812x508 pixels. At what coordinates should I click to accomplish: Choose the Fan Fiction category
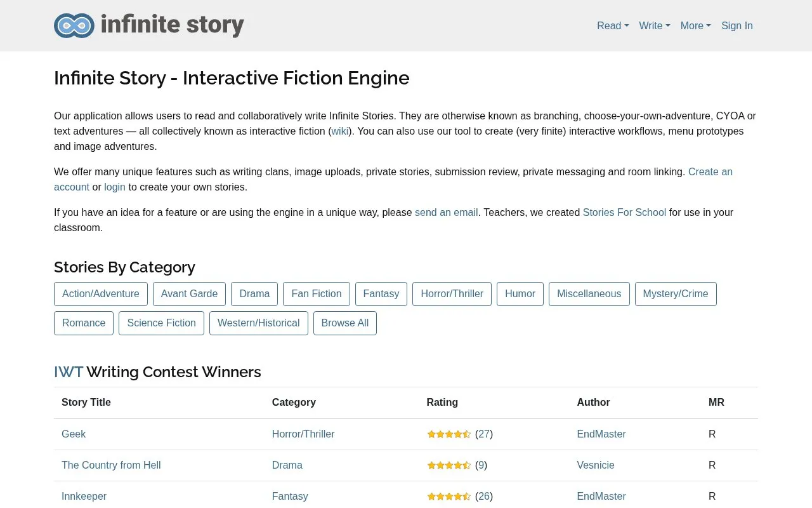tap(317, 294)
